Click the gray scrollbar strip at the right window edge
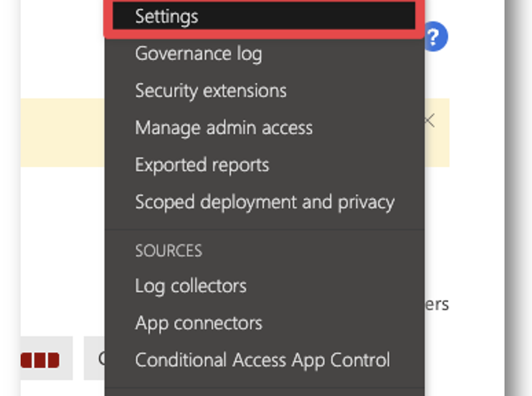Screen dimensions: 532x396 coord(518,198)
